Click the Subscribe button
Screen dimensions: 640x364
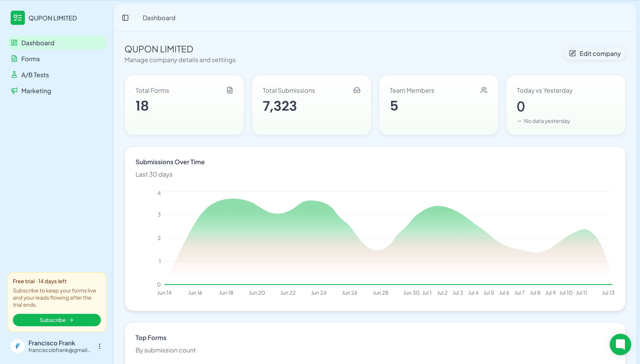[x=57, y=320]
